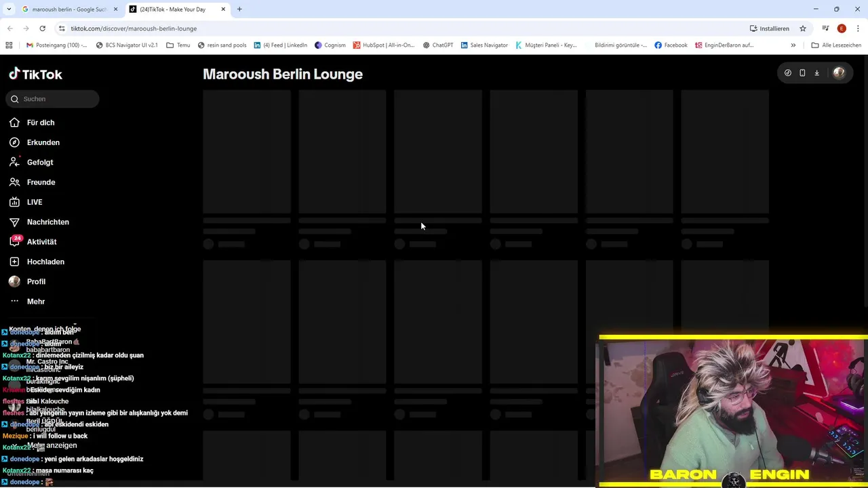Open the Temu bookmark
Image resolution: width=868 pixels, height=488 pixels.
(x=178, y=45)
